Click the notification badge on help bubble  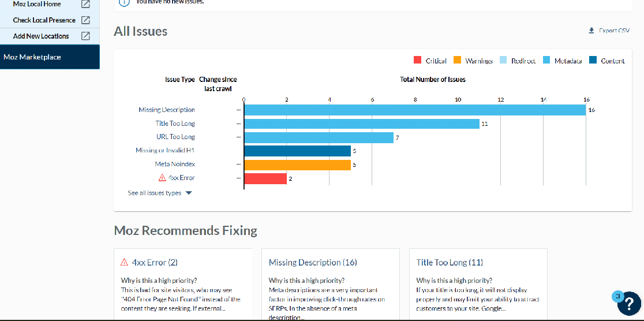click(617, 296)
